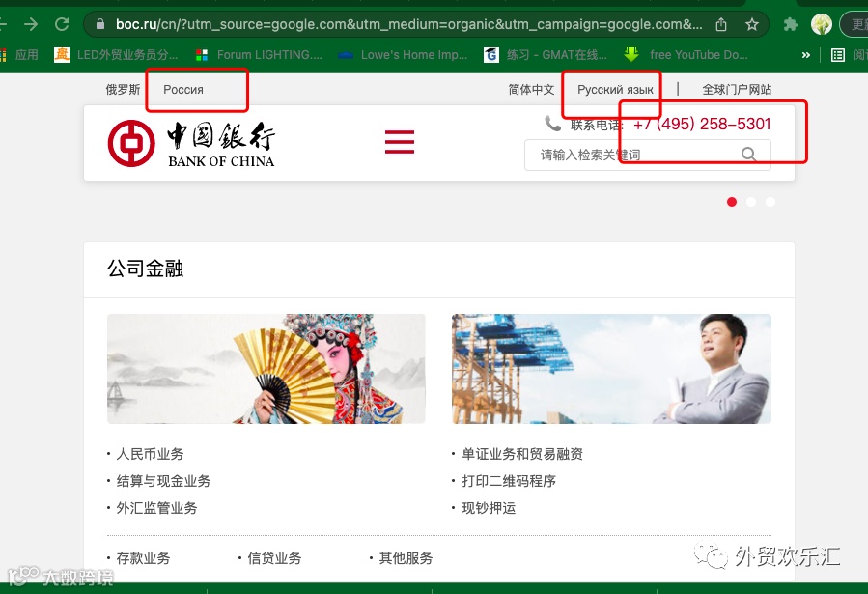The height and width of the screenshot is (594, 868).
Task: Open the 现钞押运 link
Action: 489,508
